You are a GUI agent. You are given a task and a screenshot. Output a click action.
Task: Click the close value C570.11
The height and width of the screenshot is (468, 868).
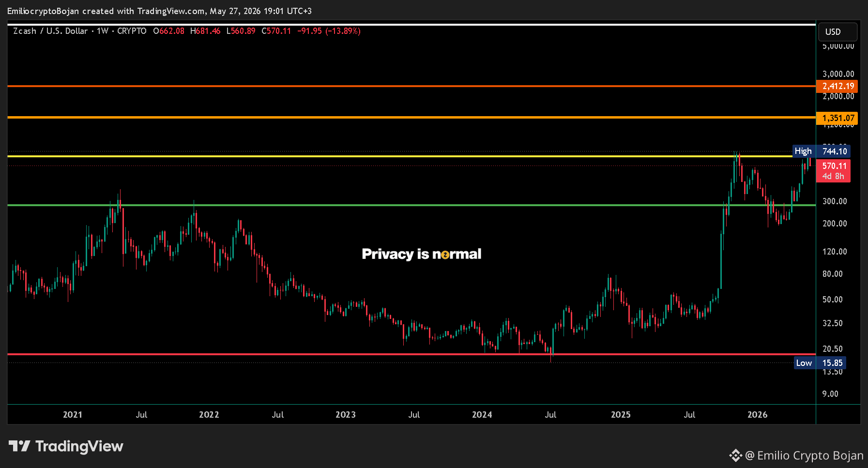[x=276, y=31]
